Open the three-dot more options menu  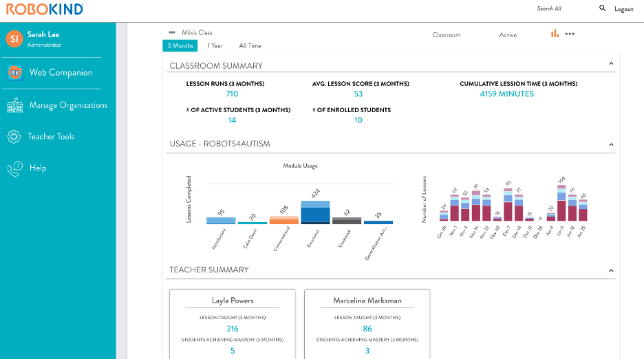[x=570, y=34]
